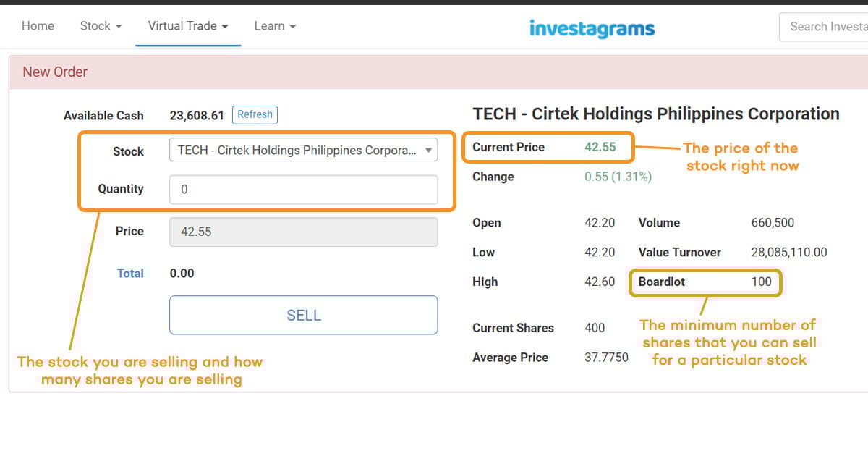Screen dimensions: 868x456
Task: Click the Price field showing 42.55
Action: coord(303,232)
